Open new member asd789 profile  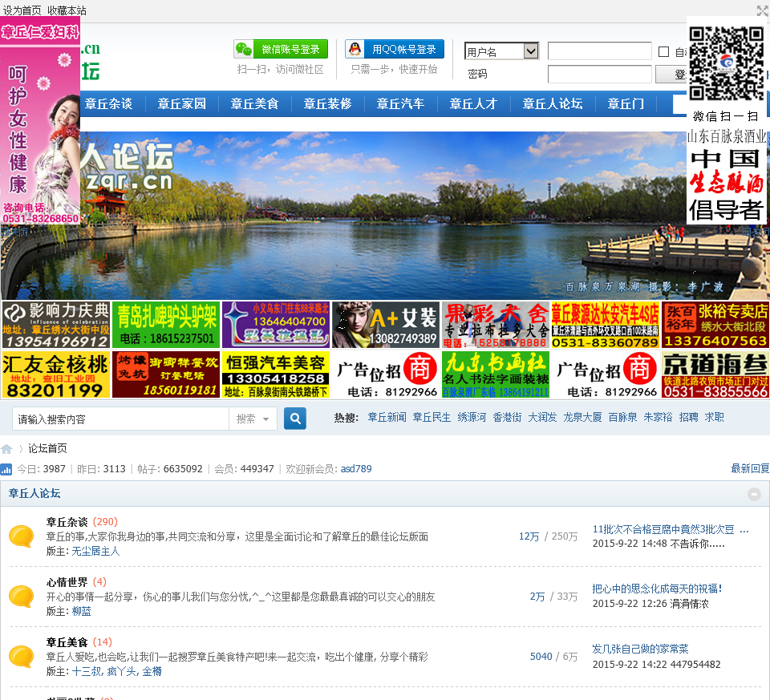(x=356, y=469)
